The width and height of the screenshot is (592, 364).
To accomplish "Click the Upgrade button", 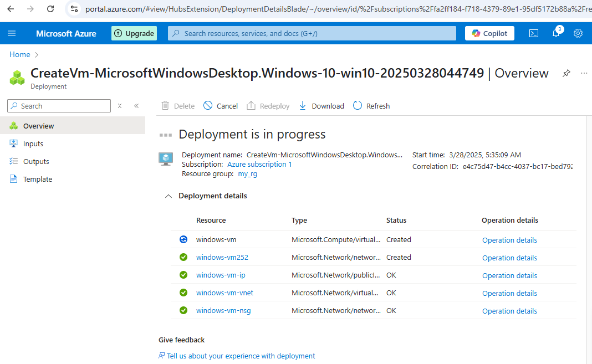I will 134,33.
